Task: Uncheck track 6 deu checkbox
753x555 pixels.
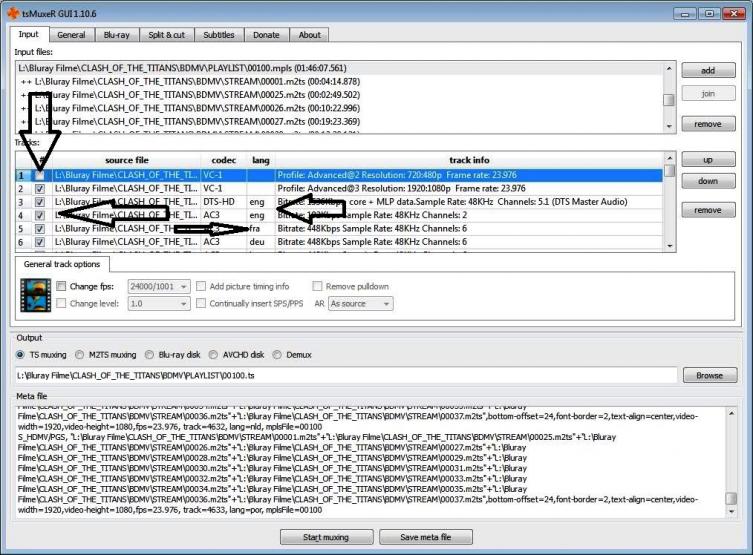Action: (x=40, y=242)
